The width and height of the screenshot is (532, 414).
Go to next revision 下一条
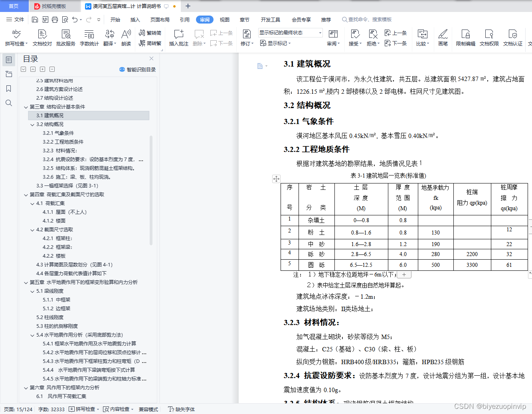(x=396, y=43)
